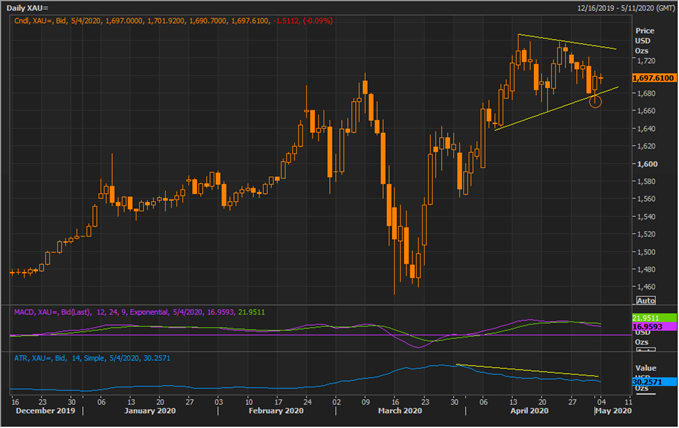
Task: Click the January 2020 month label
Action: [150, 411]
